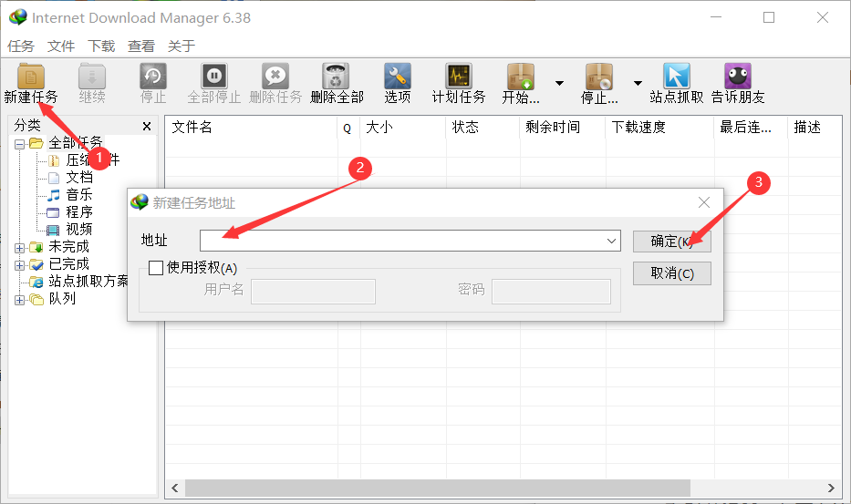Open the 文件 menu
Image resolution: width=851 pixels, height=504 pixels.
pos(61,46)
